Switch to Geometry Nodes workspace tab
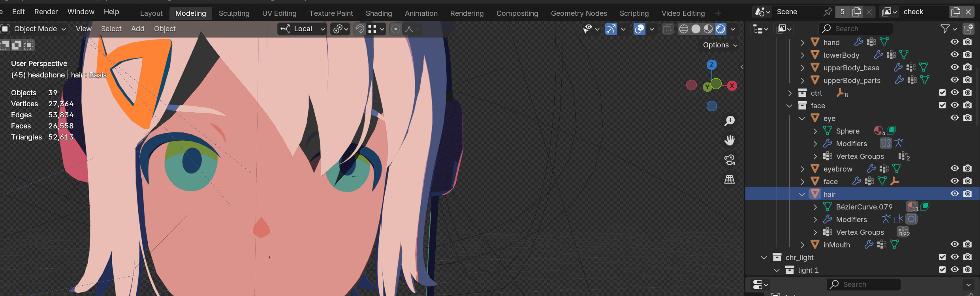Viewport: 980px width, 296px height. click(579, 13)
